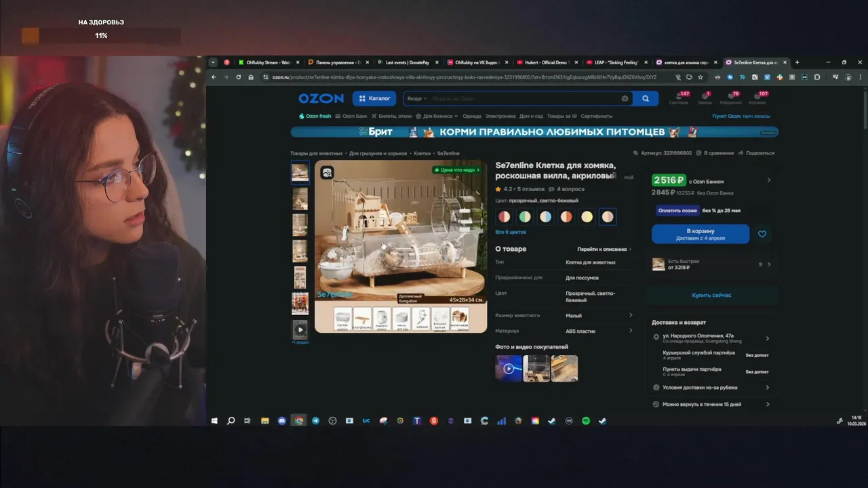Switch to the LEAP Sinking Feeling tab
This screenshot has width=868, height=488.
615,62
